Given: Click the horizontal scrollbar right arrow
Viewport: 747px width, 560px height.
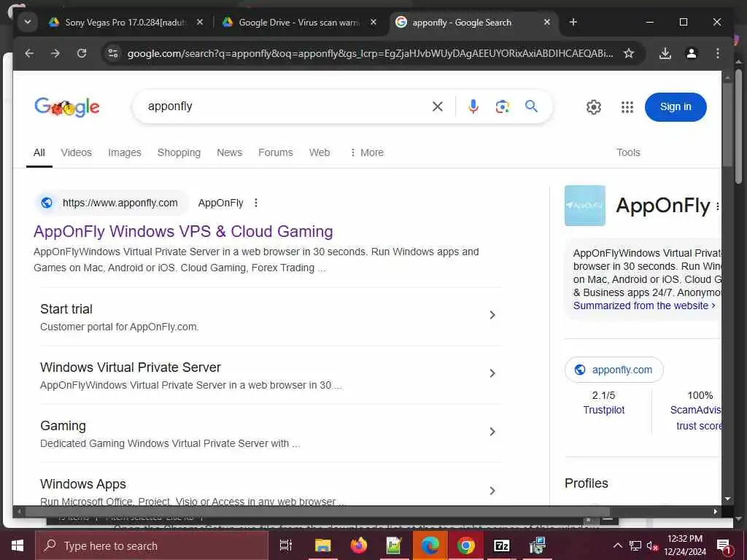Looking at the screenshot, I should click(x=715, y=512).
